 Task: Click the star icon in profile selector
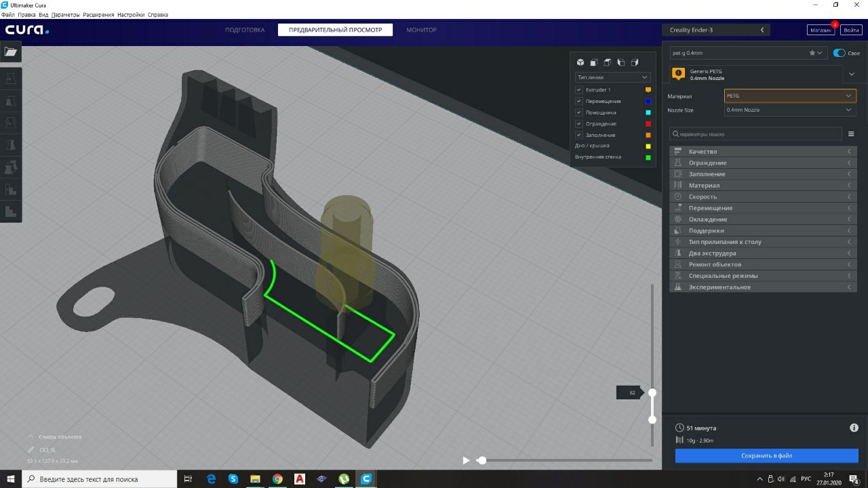coord(812,53)
